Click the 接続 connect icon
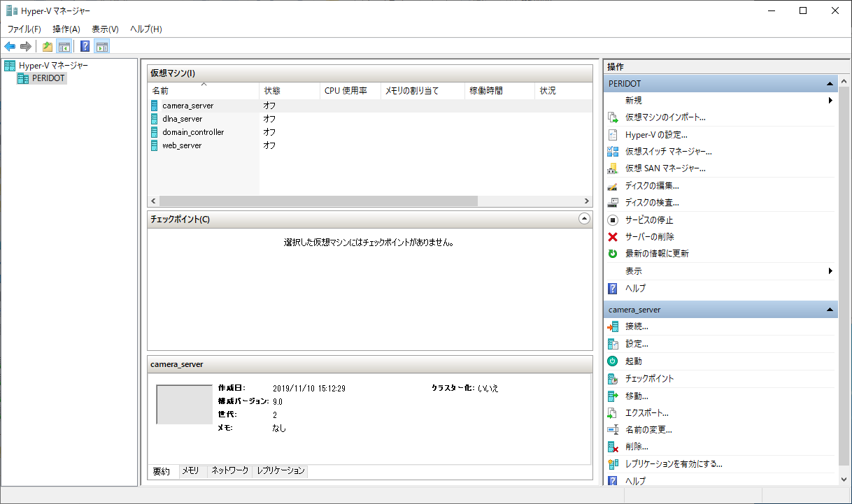This screenshot has height=504, width=852. tap(613, 326)
